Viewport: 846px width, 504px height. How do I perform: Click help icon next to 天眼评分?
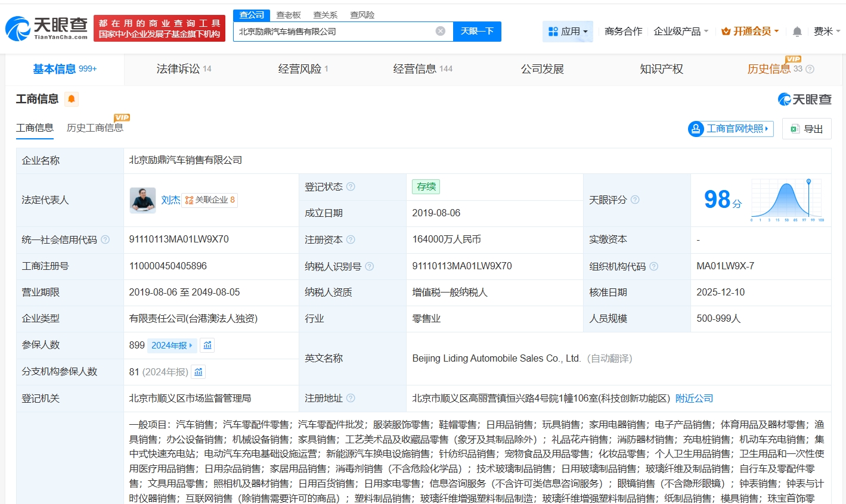pos(635,200)
